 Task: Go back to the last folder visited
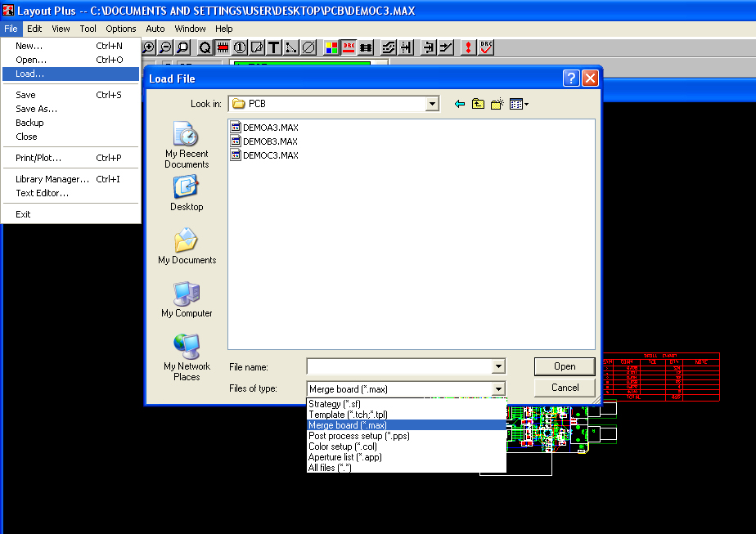[x=460, y=104]
